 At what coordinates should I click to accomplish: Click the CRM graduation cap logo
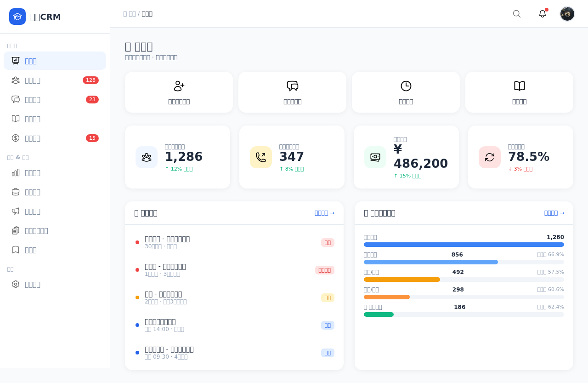[x=17, y=17]
